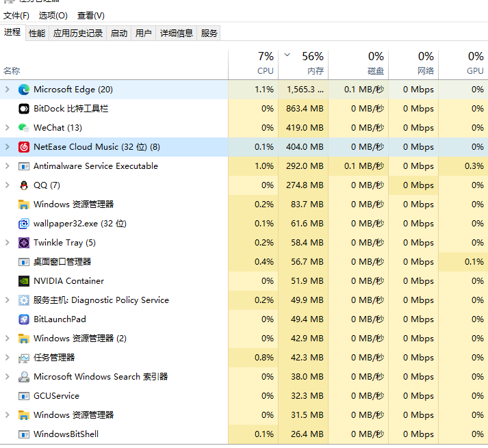This screenshot has width=488, height=448.
Task: Switch to the 服务 tab
Action: click(209, 34)
